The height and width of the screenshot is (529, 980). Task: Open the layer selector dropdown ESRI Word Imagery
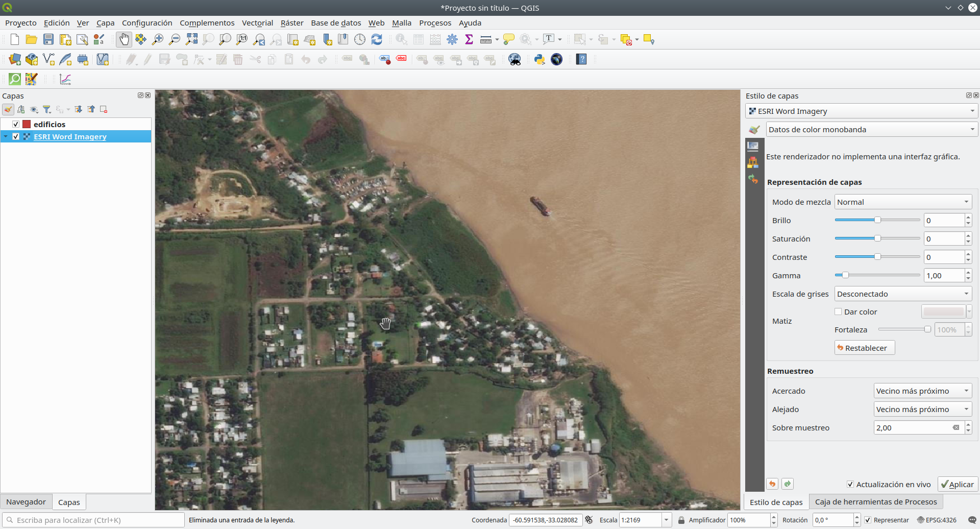[861, 111]
